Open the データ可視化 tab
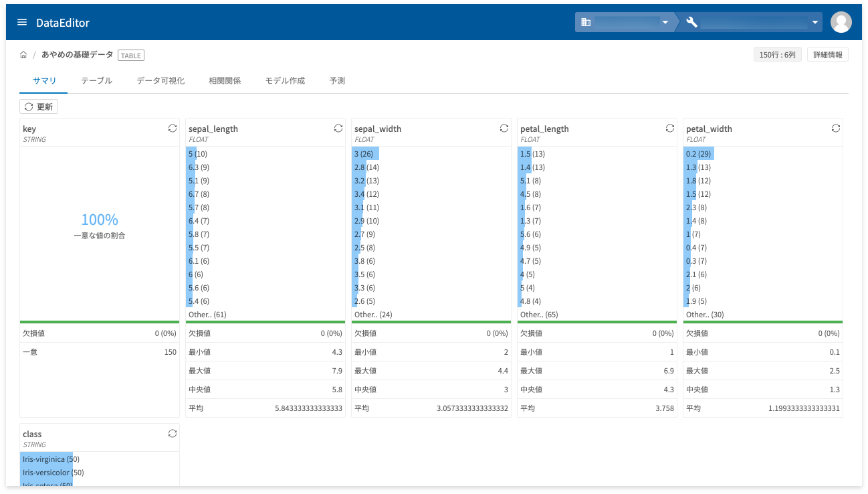Screen dimensions: 868x494 160,80
